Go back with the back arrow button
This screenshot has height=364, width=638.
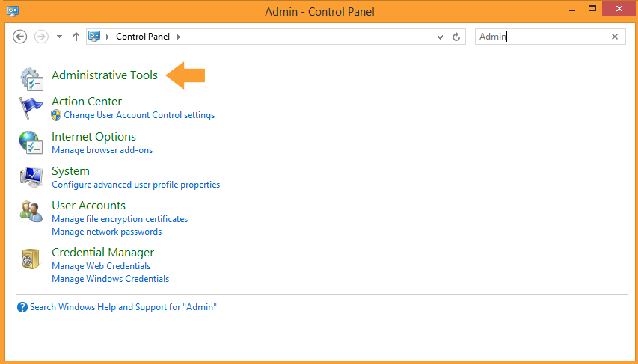pos(20,37)
